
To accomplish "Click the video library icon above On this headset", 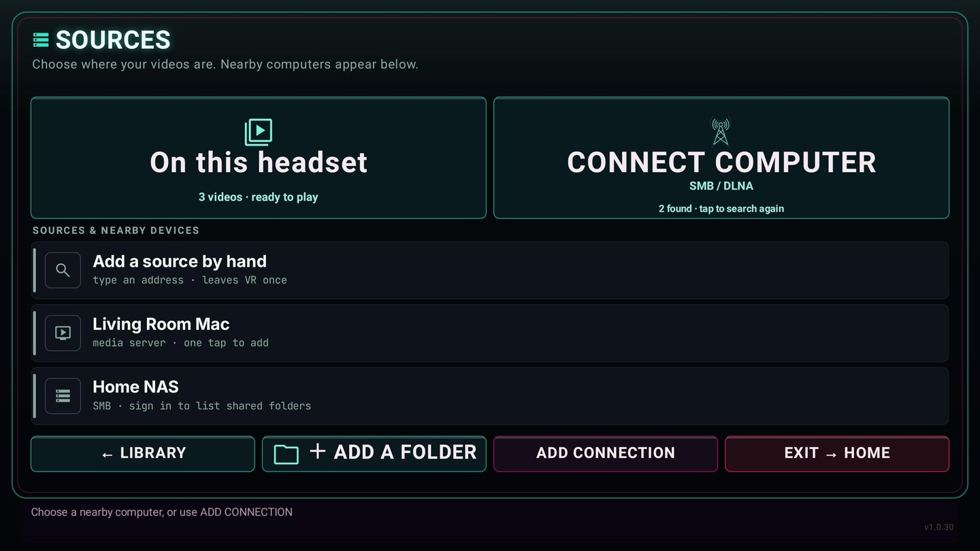I will [259, 132].
